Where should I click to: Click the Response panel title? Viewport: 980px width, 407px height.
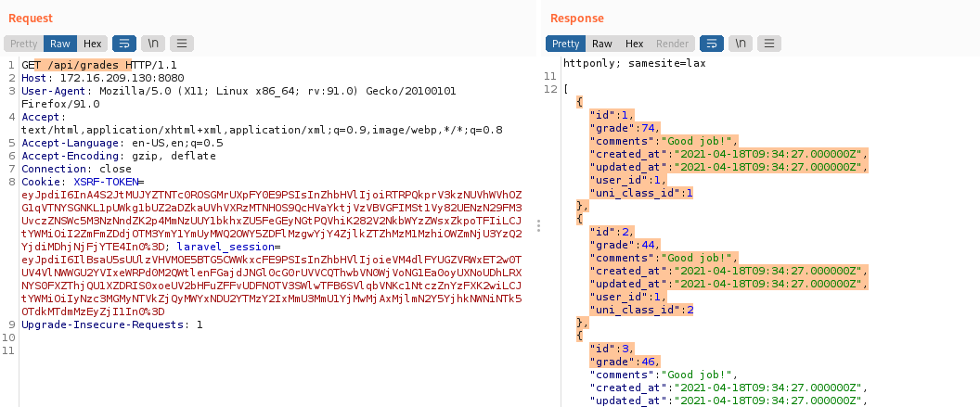tap(576, 19)
